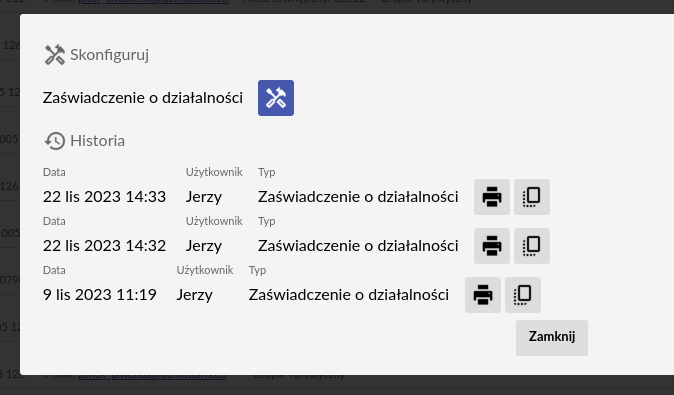This screenshot has width=674, height=395.
Task: Print the 9 lis 2023 11:19 entry
Action: (x=483, y=295)
